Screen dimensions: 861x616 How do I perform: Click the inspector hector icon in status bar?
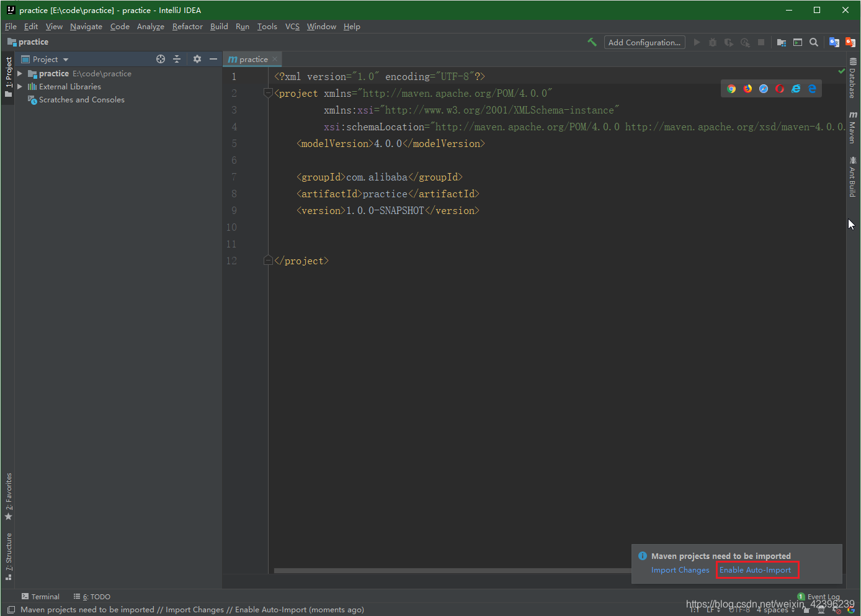click(821, 610)
